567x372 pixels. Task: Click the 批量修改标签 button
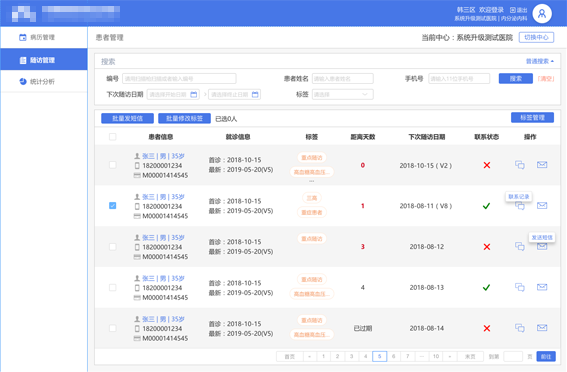184,118
